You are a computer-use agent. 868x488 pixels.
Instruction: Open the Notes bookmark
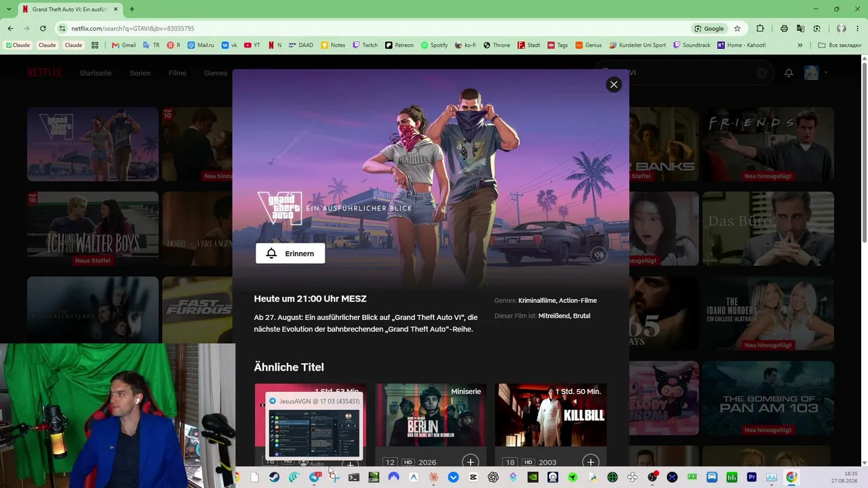(333, 45)
